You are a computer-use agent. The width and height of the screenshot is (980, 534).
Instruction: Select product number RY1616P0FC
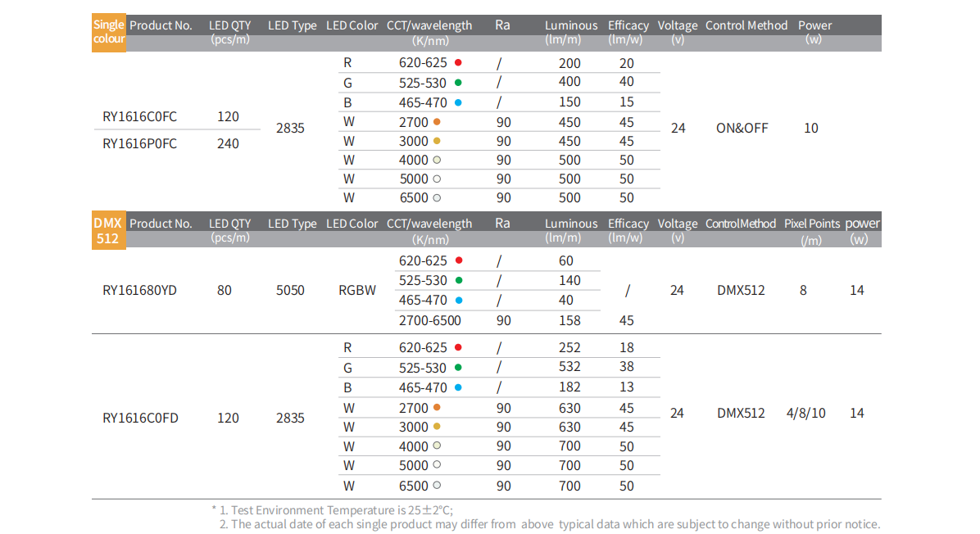pos(139,144)
